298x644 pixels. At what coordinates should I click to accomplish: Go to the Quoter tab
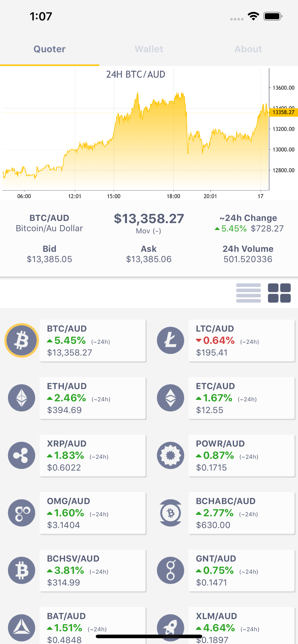pyautogui.click(x=50, y=49)
